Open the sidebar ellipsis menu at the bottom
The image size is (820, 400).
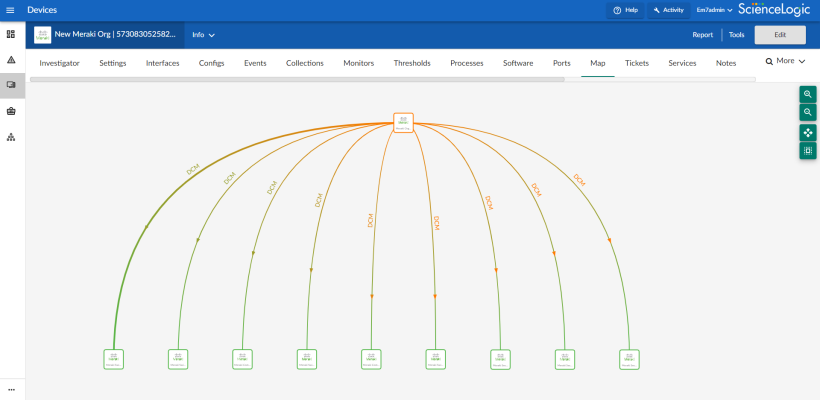coord(11,389)
